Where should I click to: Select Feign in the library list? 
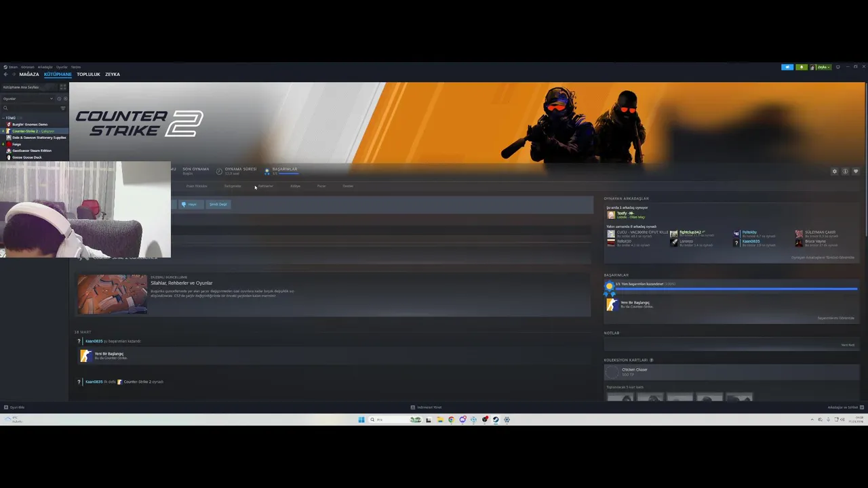pos(17,144)
